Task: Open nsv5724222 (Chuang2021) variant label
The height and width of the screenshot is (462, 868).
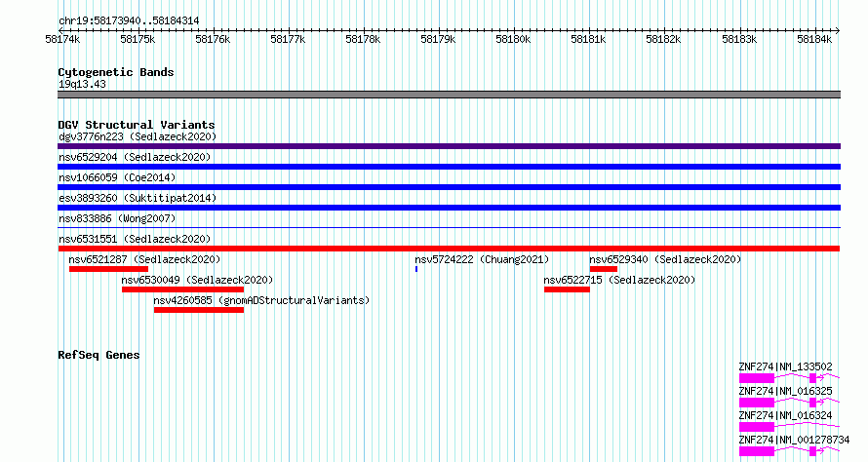Action: tap(482, 259)
